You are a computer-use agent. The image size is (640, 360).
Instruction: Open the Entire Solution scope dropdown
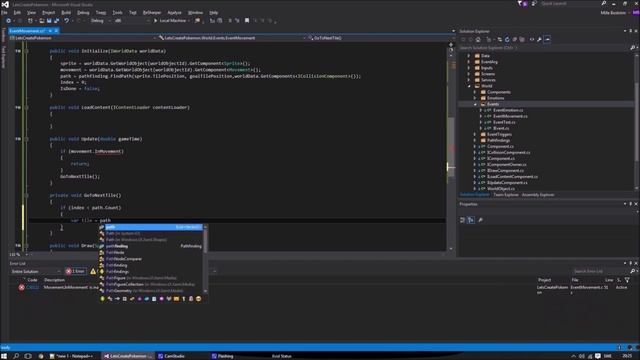36,271
